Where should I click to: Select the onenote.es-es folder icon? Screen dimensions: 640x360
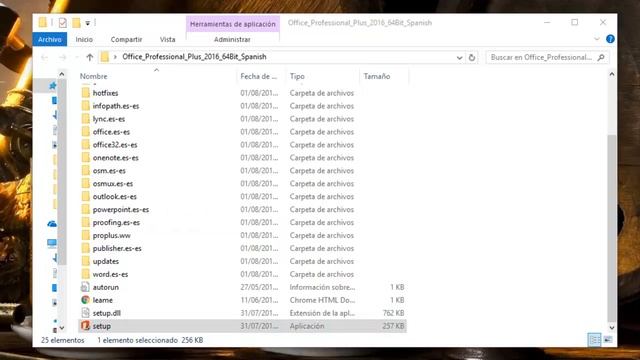[85, 158]
